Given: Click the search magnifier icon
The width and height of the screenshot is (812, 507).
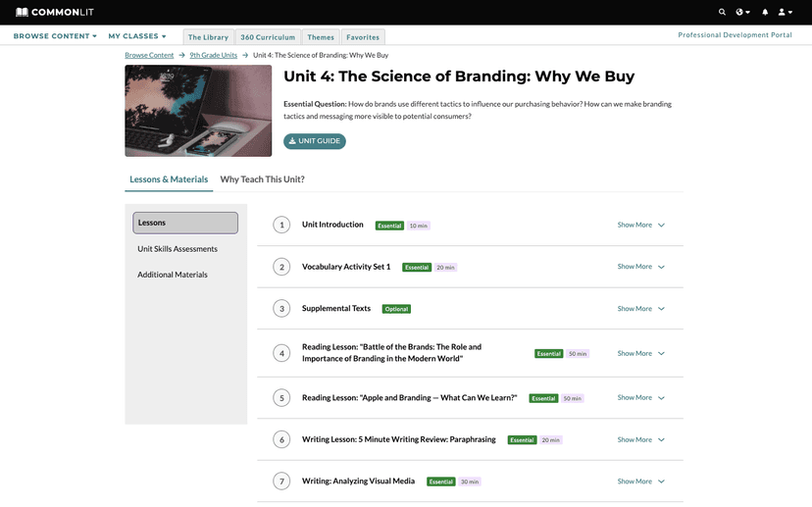Looking at the screenshot, I should click(x=723, y=12).
